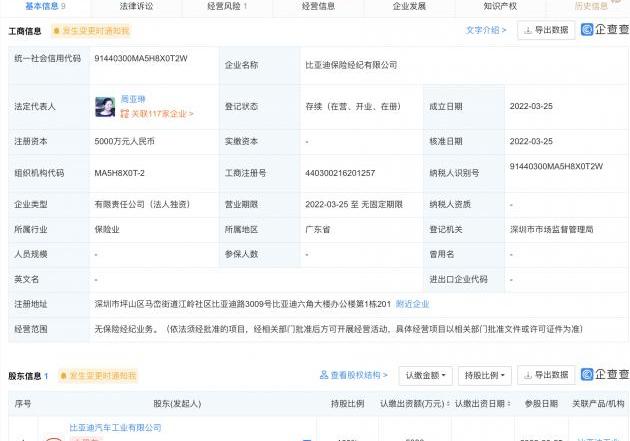630x441 pixels.
Task: Open the 查看股权结构 link
Action: tap(359, 375)
